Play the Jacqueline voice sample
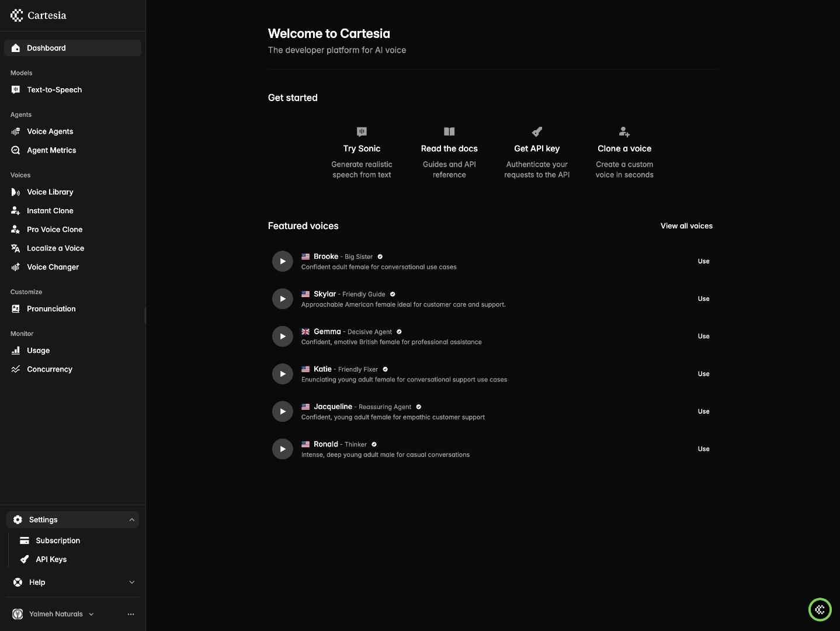The height and width of the screenshot is (631, 840). pos(283,411)
